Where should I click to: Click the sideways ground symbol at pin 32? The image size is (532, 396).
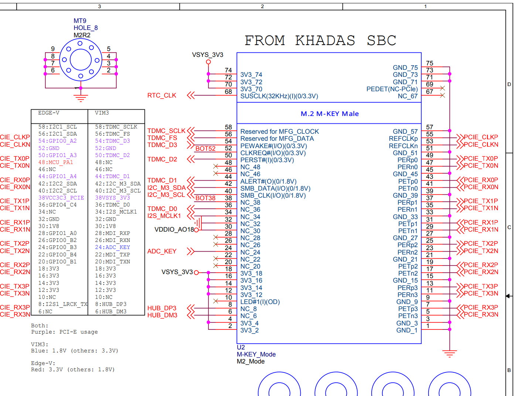pos(198,223)
